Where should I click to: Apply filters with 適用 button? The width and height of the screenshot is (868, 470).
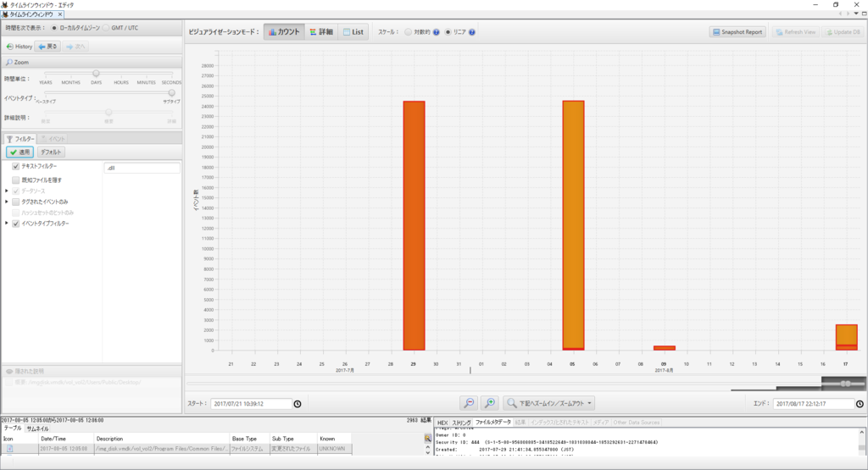20,152
